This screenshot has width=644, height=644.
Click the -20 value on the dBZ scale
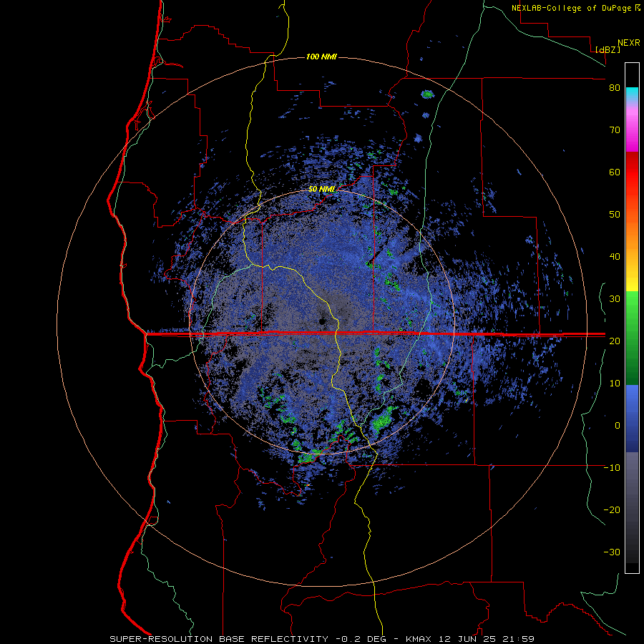[x=612, y=509]
